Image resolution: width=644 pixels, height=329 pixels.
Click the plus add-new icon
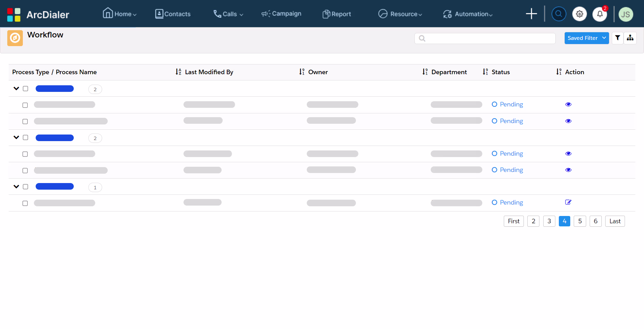click(x=531, y=14)
